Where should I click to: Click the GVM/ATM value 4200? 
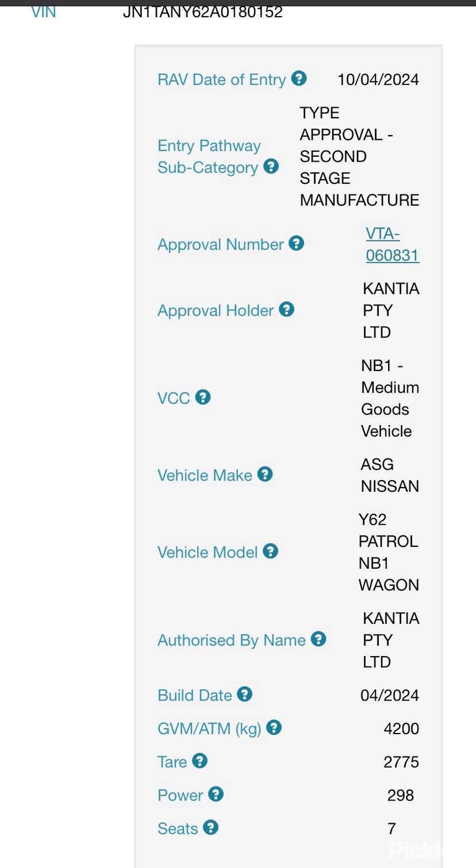click(x=402, y=729)
